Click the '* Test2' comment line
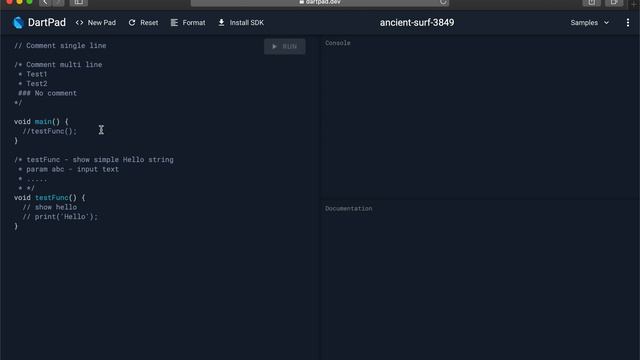The width and height of the screenshot is (640, 360). [33, 84]
